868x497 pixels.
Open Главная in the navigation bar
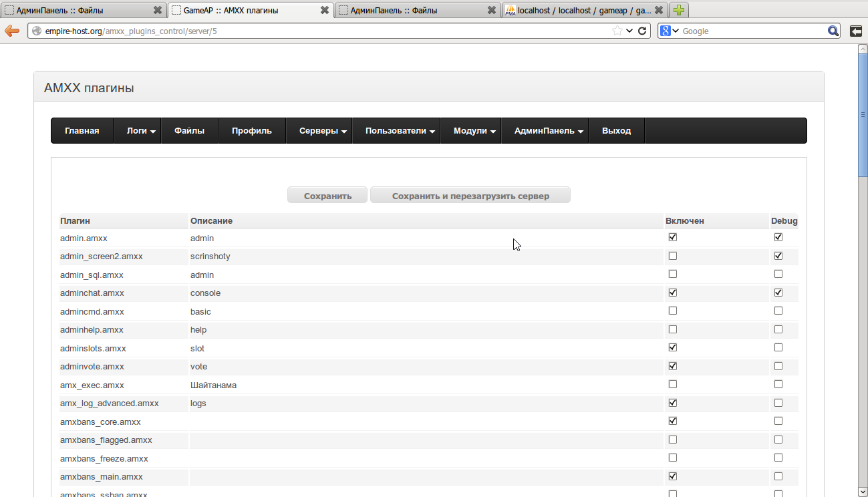pos(82,131)
